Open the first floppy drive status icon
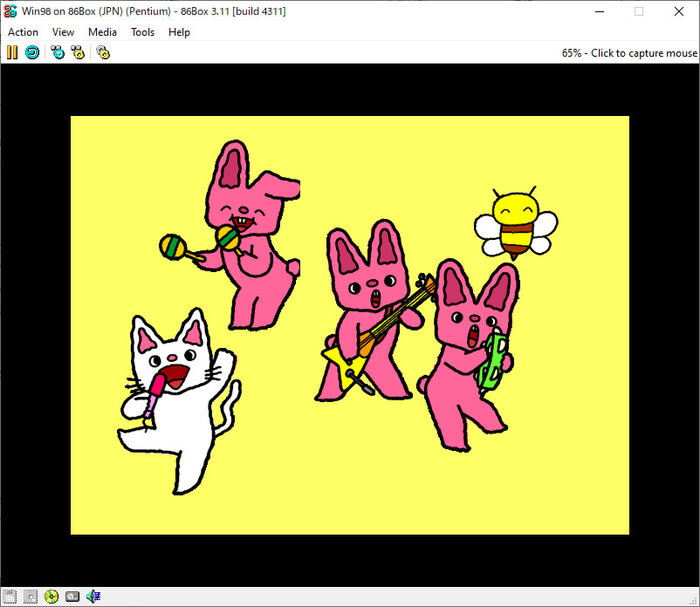Image resolution: width=700 pixels, height=607 pixels. pyautogui.click(x=10, y=597)
